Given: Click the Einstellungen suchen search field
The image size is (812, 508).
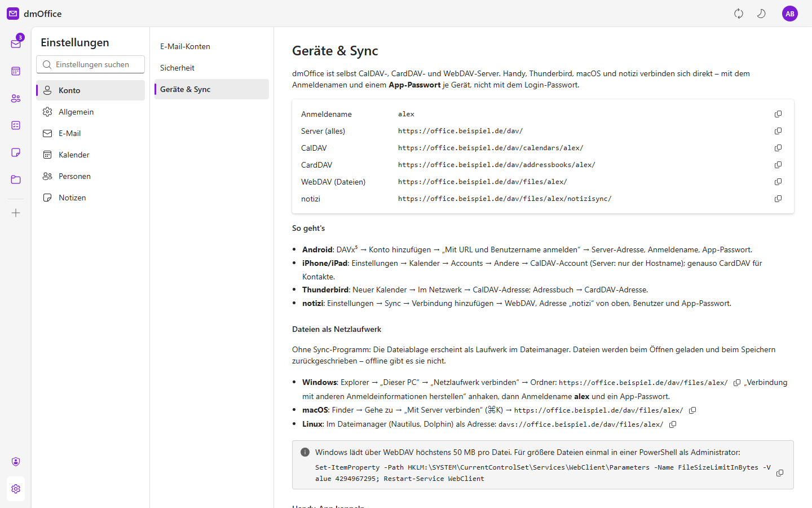Looking at the screenshot, I should click(x=90, y=64).
